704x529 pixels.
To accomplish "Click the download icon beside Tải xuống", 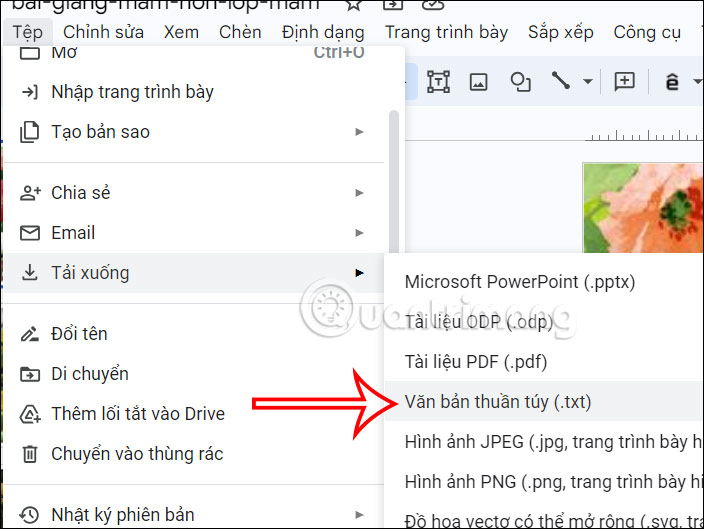I will 30,273.
